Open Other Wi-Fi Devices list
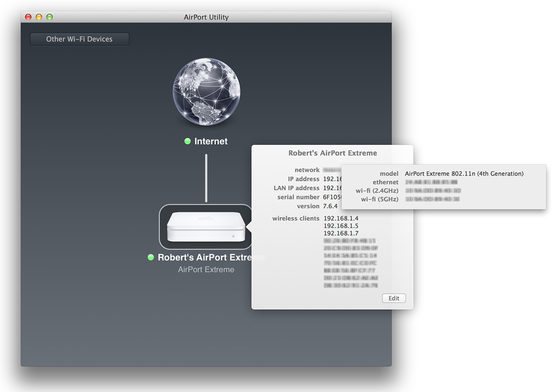The height and width of the screenshot is (392, 559). [80, 39]
